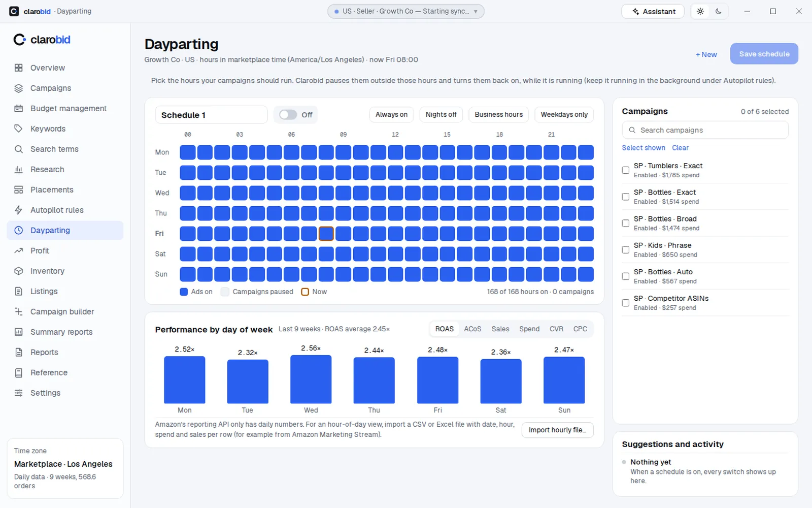Open the account selector dropdown
The image size is (812, 508).
coord(406,11)
